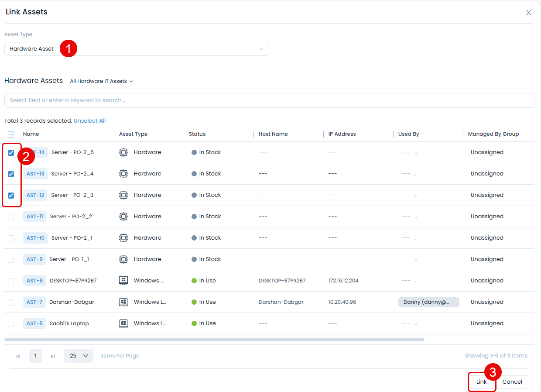Open the Asset Type dropdown

coord(137,49)
